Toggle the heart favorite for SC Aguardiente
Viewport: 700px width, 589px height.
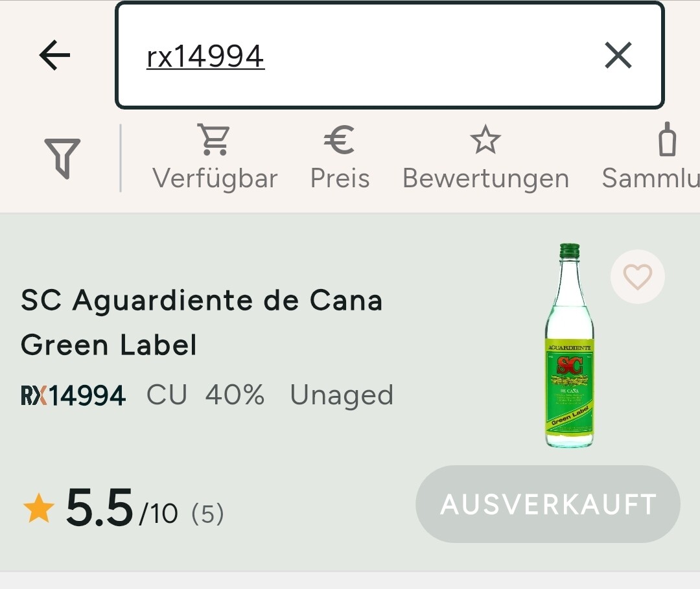click(637, 277)
